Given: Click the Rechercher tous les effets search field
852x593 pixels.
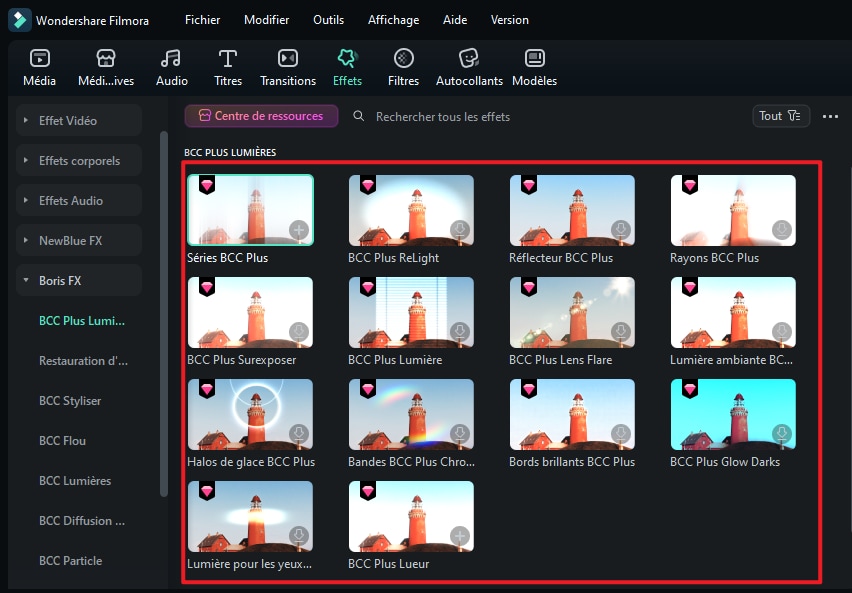Looking at the screenshot, I should click(x=443, y=116).
